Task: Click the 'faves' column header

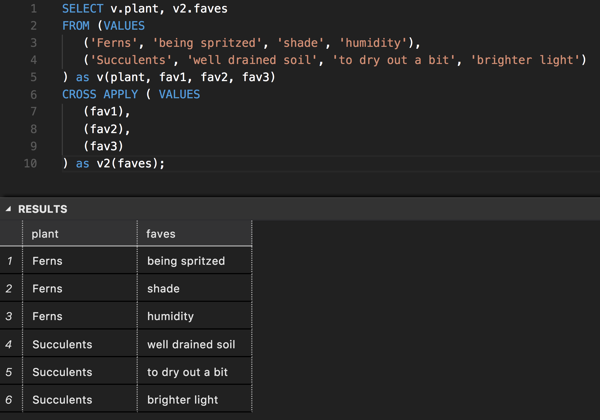Action: click(x=161, y=233)
